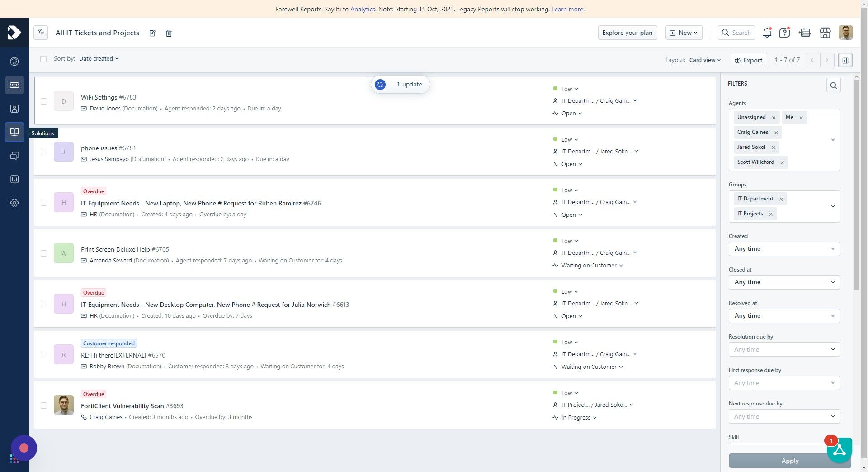Select the checkbox on the WiFi Settings ticket
The width and height of the screenshot is (868, 472).
[x=43, y=101]
